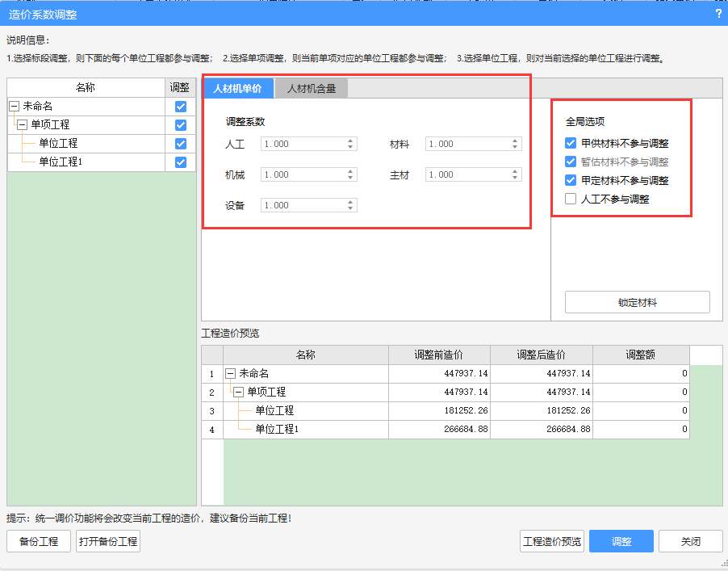The image size is (728, 571).
Task: Increase the 人工 coefficient with up arrow
Action: 350,141
